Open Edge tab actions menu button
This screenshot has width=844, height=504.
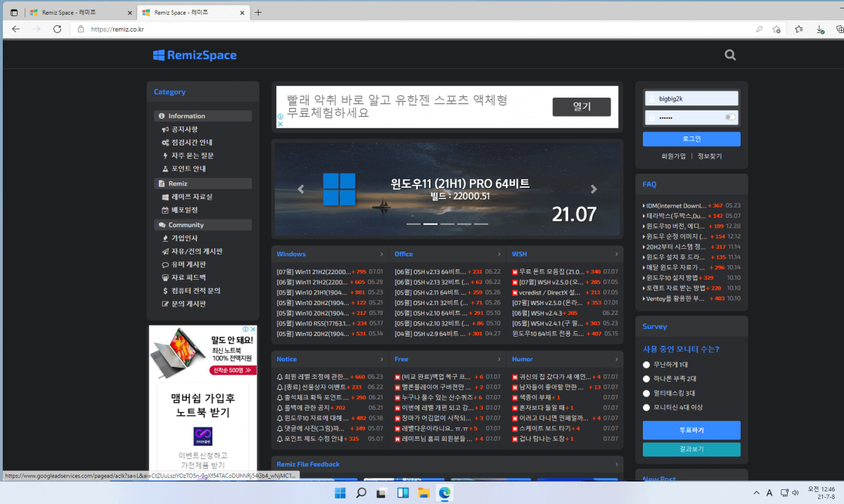pos(13,13)
